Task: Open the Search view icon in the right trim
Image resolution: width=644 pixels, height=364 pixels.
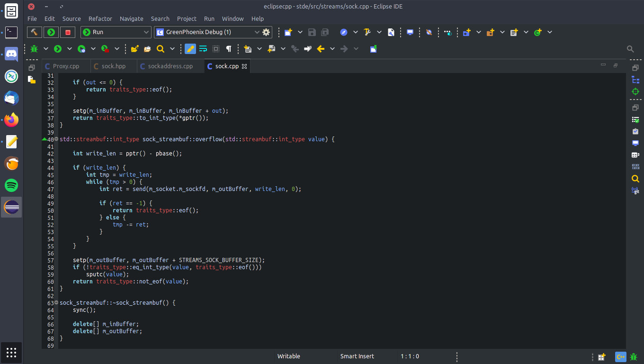Action: pyautogui.click(x=635, y=179)
